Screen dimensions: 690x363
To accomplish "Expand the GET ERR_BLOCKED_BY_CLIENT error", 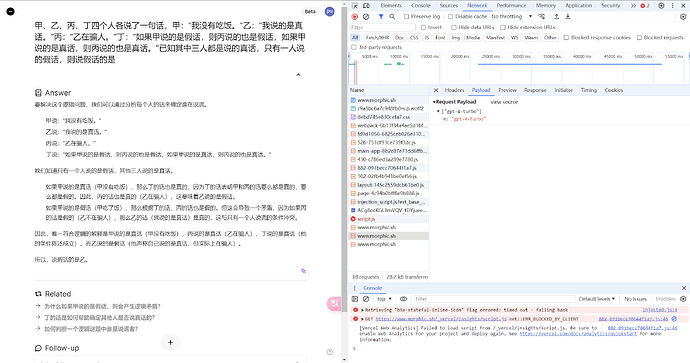I will [x=363, y=319].
